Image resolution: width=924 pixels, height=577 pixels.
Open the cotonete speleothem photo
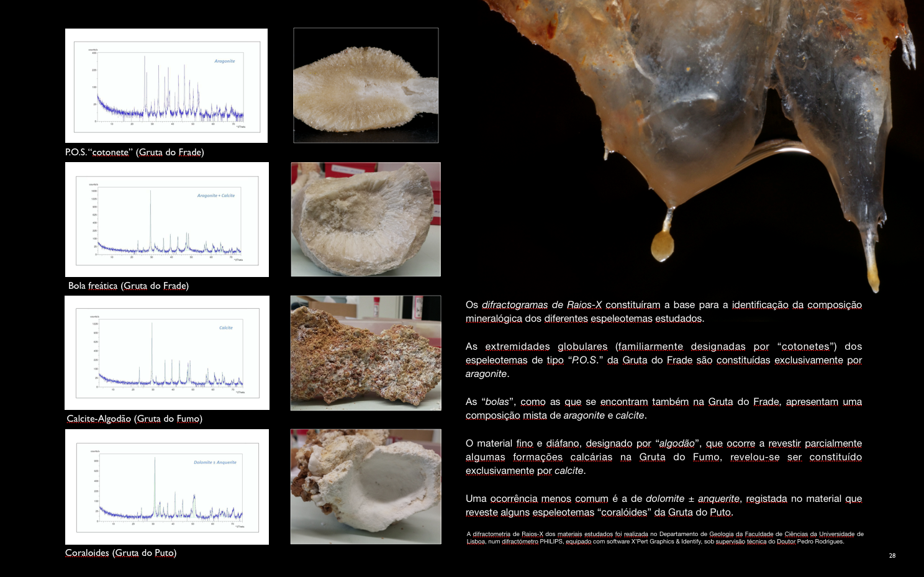(365, 85)
